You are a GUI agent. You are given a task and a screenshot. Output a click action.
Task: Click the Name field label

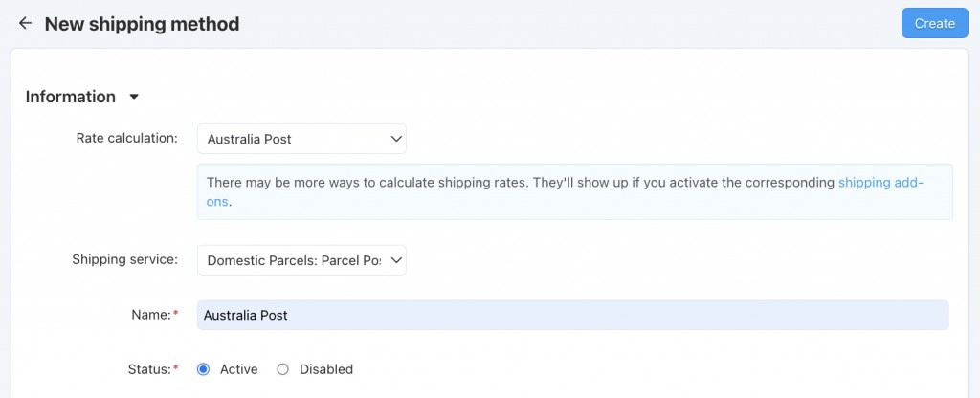[151, 315]
